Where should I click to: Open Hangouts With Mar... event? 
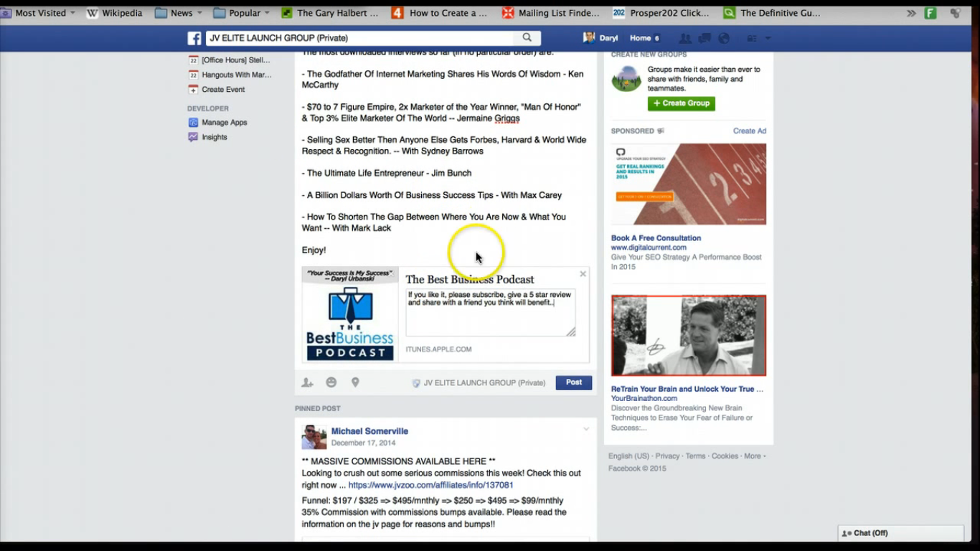coord(236,75)
